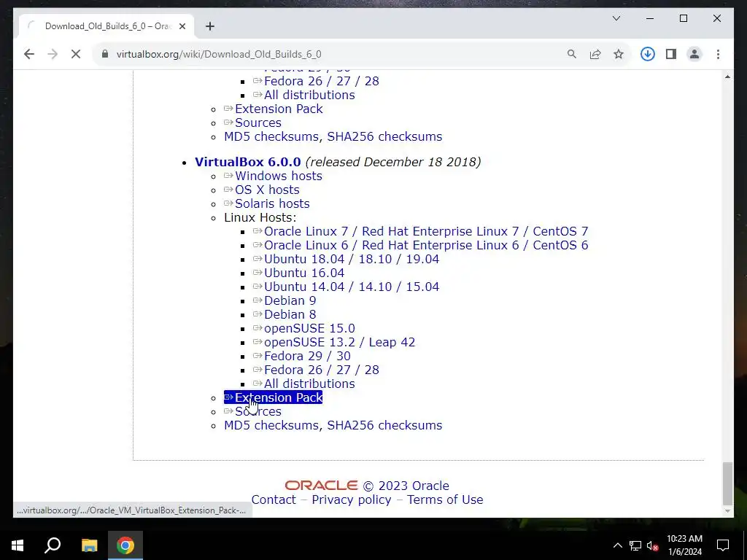Open the address bar zoom/search magnifier icon

(x=572, y=54)
